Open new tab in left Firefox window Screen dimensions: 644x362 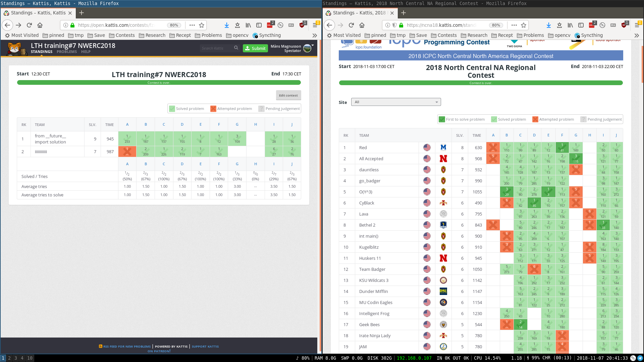coord(82,13)
